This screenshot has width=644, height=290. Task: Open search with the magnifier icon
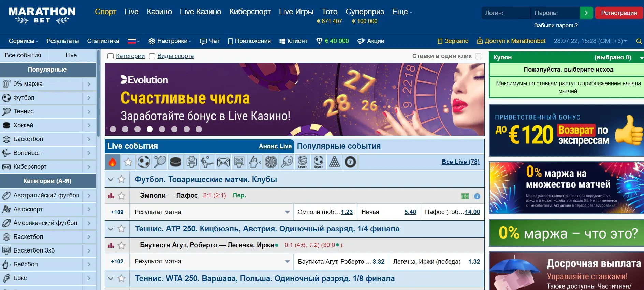tap(639, 41)
